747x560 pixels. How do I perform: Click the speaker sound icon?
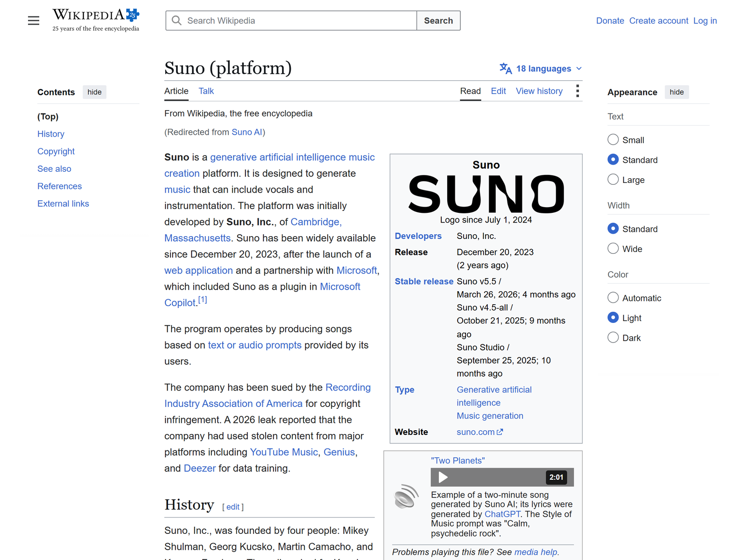[406, 496]
